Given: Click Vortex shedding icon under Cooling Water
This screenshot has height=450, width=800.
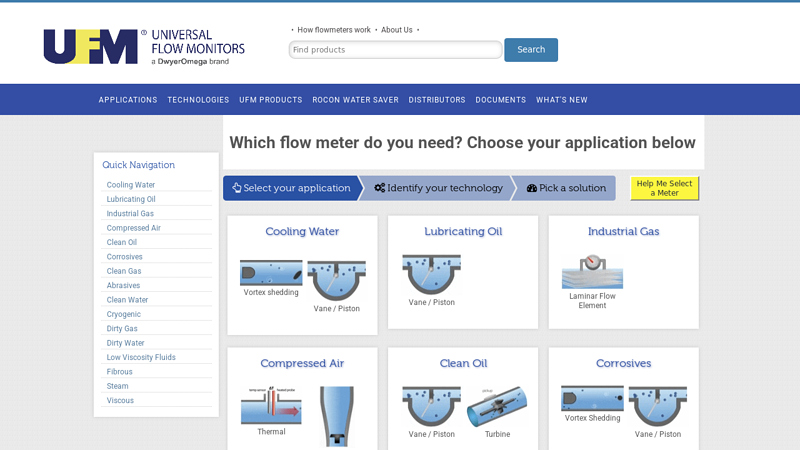Looking at the screenshot, I should [x=271, y=272].
